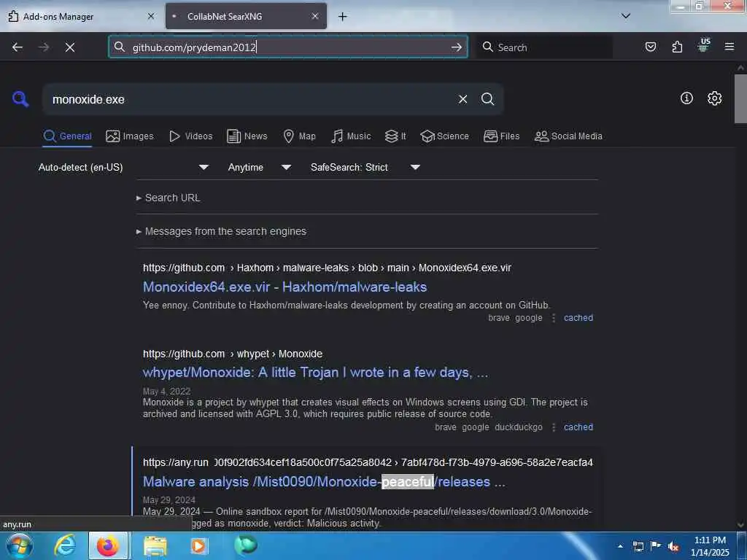Open the Firefox hamburger menu
The width and height of the screenshot is (747, 560).
point(729,47)
